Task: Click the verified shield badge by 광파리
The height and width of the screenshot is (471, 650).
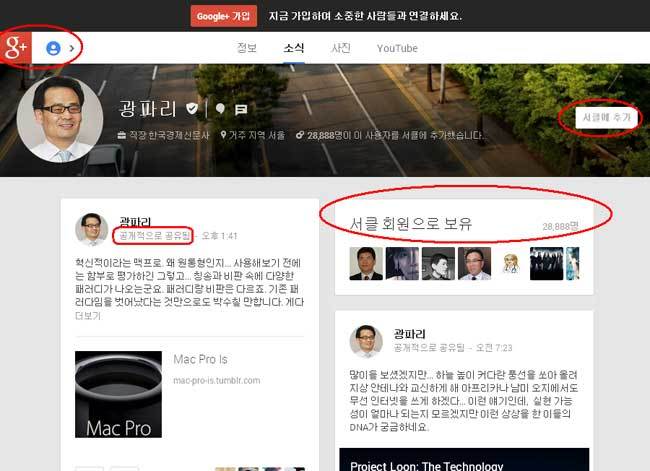Action: tap(192, 109)
